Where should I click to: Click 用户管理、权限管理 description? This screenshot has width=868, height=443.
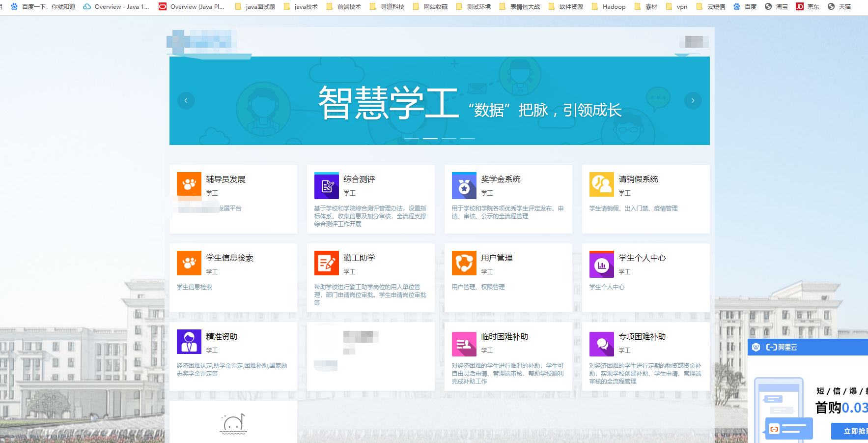click(x=478, y=287)
